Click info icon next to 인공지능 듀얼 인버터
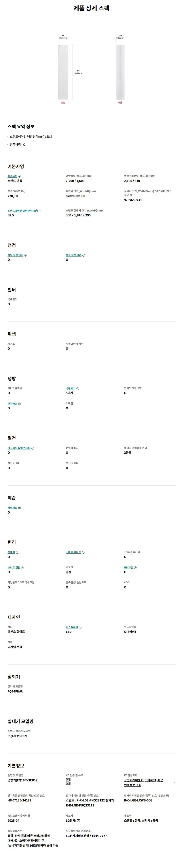 (x=33, y=448)
